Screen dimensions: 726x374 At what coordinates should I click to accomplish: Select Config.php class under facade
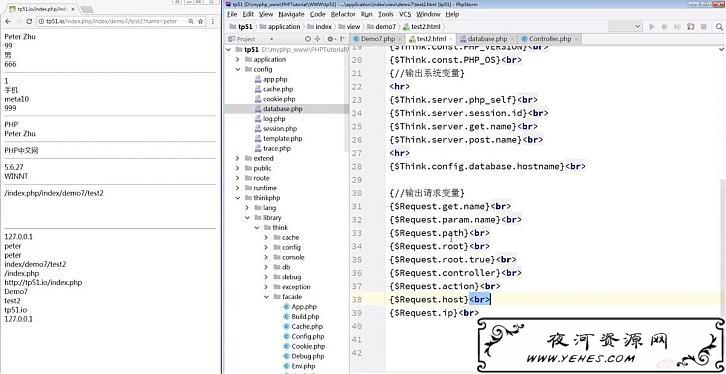coord(304,337)
